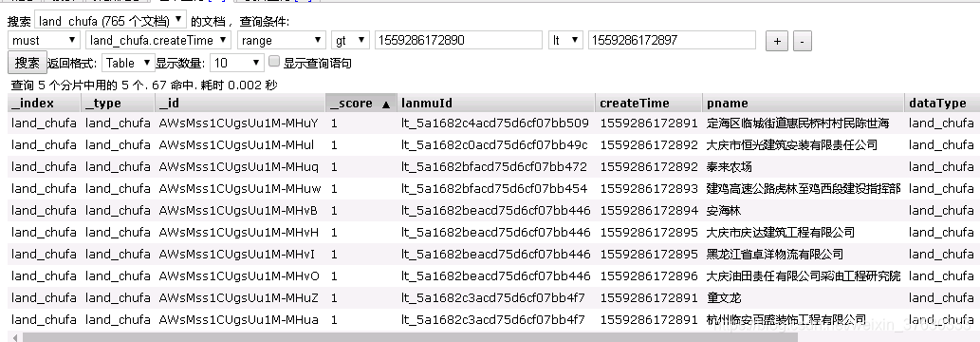Click the plus add condition button

[777, 41]
